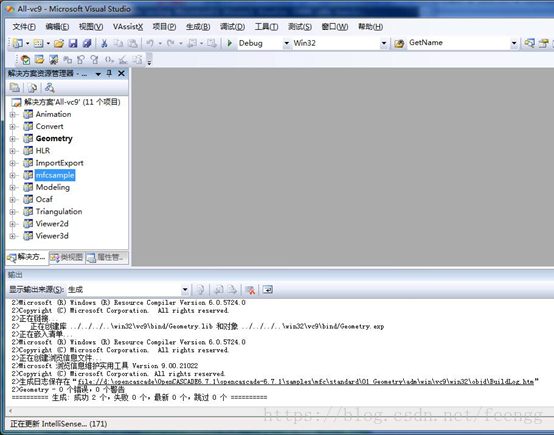Click the output window horizontal scrollbar
The width and height of the screenshot is (554, 435).
pos(279,411)
